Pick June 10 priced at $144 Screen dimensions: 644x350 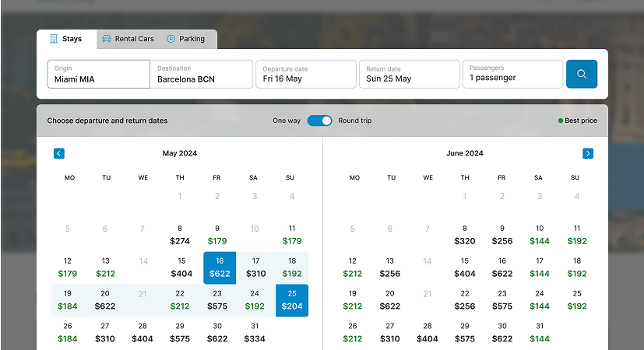pyautogui.click(x=540, y=235)
